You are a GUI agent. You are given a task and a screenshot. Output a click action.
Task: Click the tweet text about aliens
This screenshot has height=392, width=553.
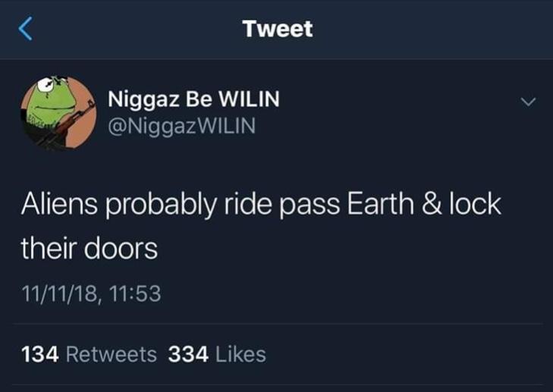point(261,226)
